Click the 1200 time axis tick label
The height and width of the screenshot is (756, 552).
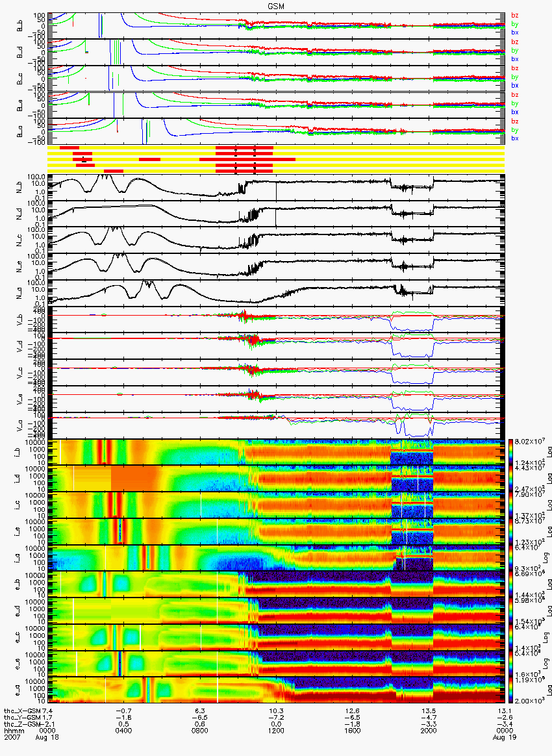(x=276, y=731)
